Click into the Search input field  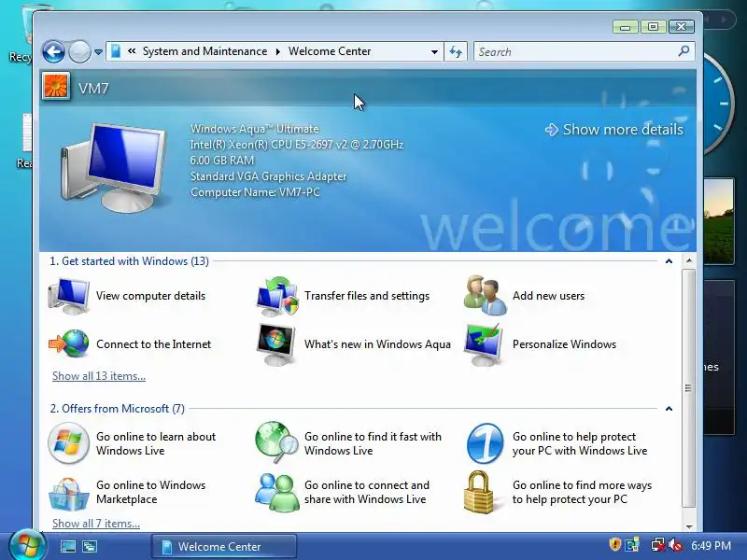[x=575, y=51]
